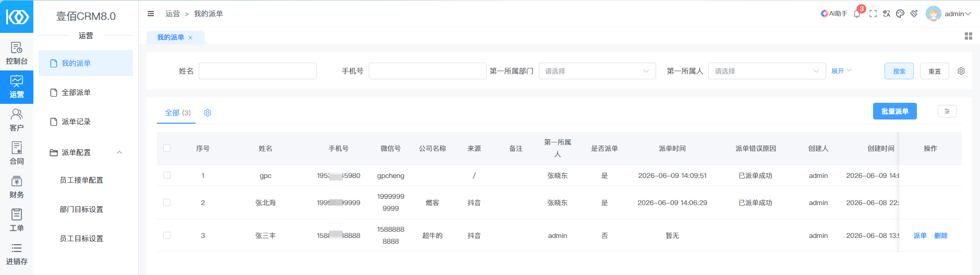Click the 姓名 input field
Viewport: 980px width, 275px height.
[258, 71]
